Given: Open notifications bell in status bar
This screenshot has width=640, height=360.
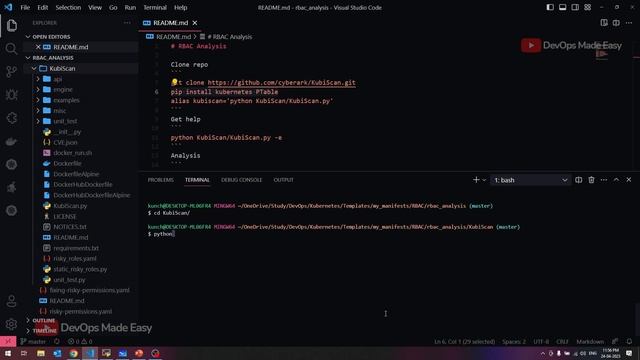Looking at the screenshot, I should pos(629,341).
